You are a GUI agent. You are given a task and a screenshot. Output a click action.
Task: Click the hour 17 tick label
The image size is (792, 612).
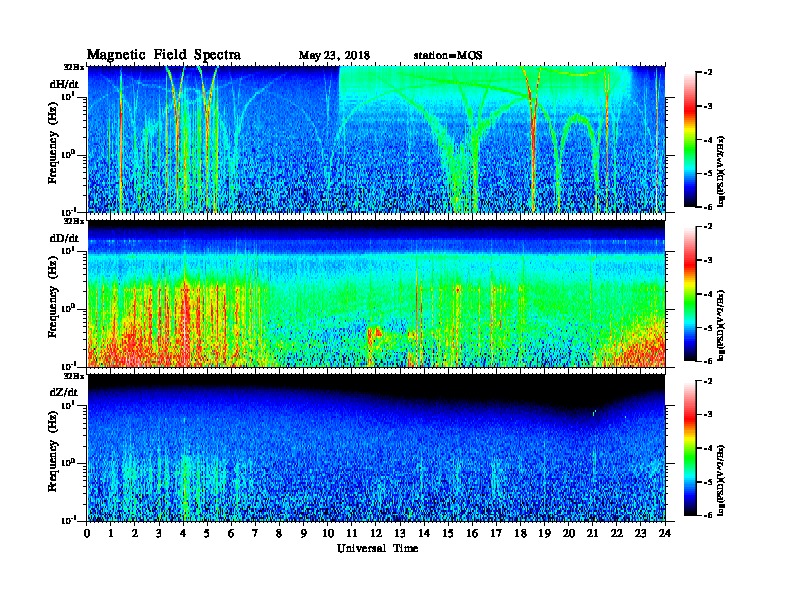coord(496,534)
